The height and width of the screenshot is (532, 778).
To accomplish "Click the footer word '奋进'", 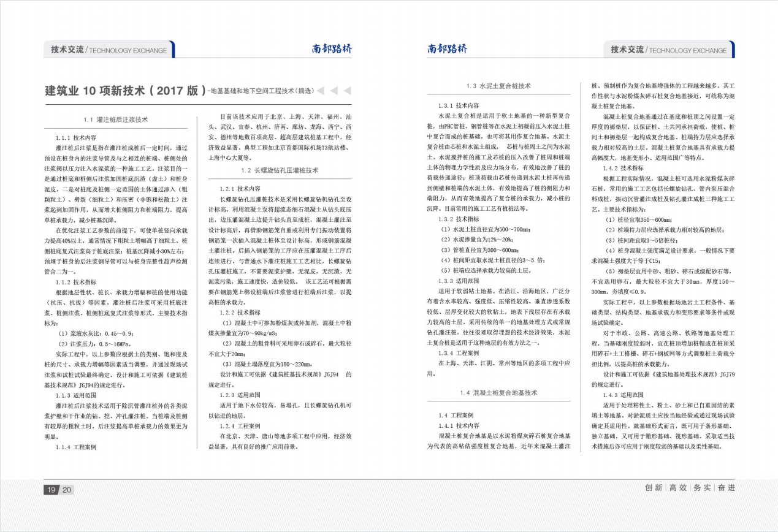I will click(726, 488).
